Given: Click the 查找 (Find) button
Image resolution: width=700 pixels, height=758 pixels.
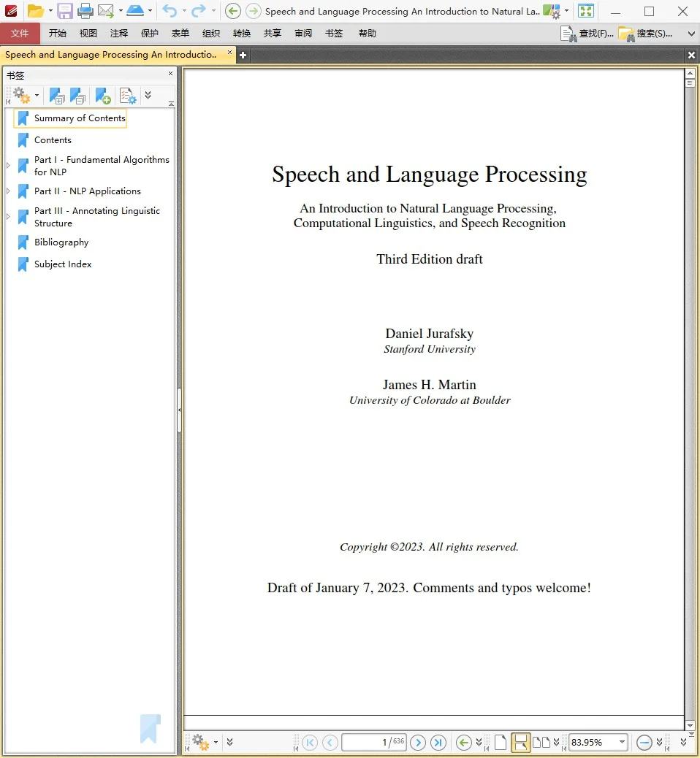Looking at the screenshot, I should [x=587, y=34].
